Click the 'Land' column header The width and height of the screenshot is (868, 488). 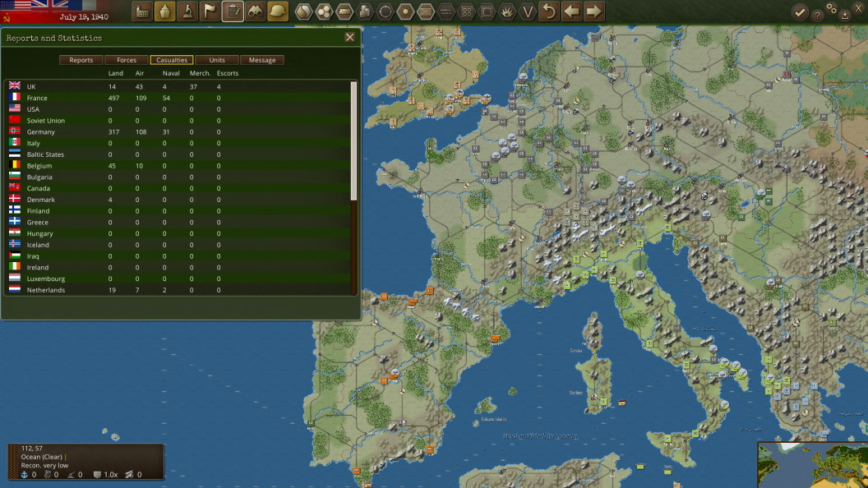pos(116,73)
